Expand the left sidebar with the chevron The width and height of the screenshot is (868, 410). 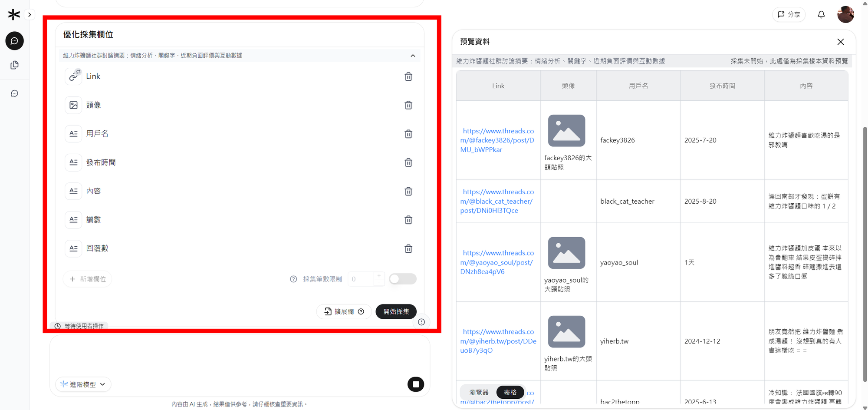pyautogui.click(x=30, y=14)
